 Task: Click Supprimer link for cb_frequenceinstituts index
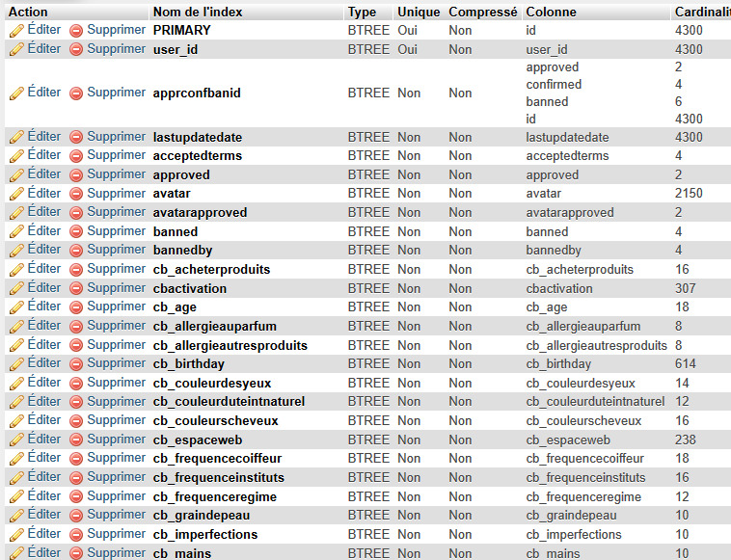click(x=117, y=476)
